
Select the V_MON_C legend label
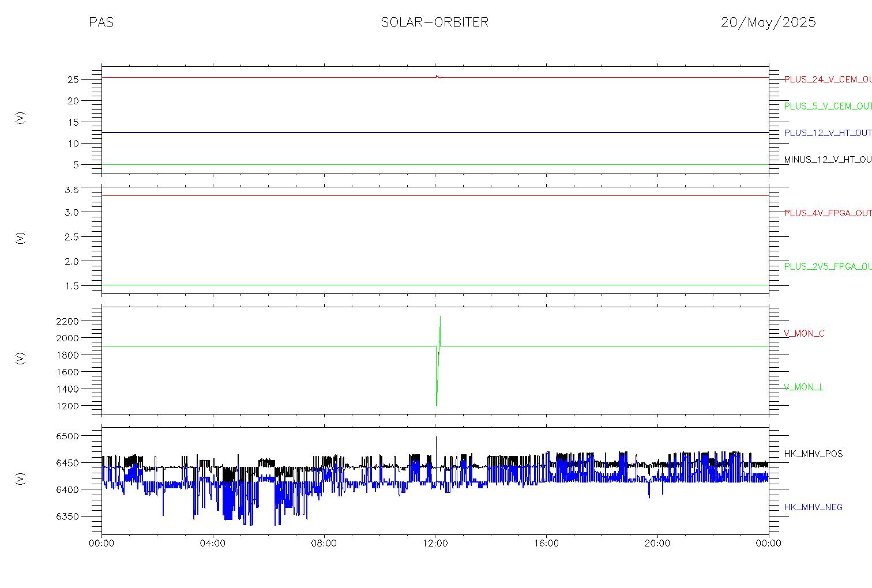[x=804, y=334]
